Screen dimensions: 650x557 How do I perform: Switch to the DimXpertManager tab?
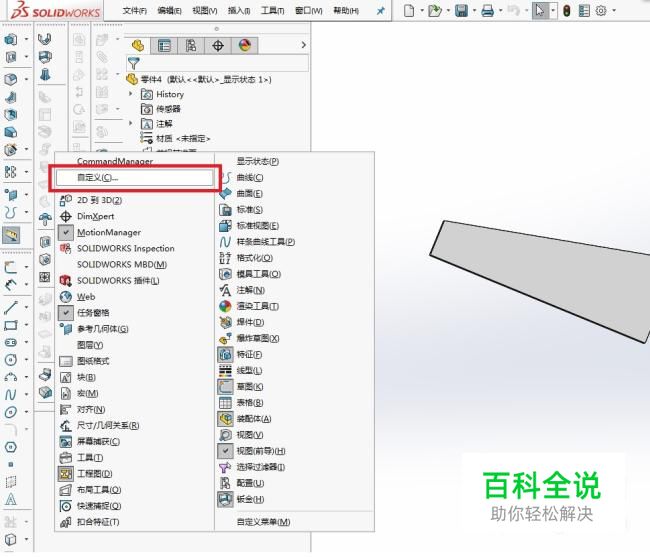click(218, 46)
